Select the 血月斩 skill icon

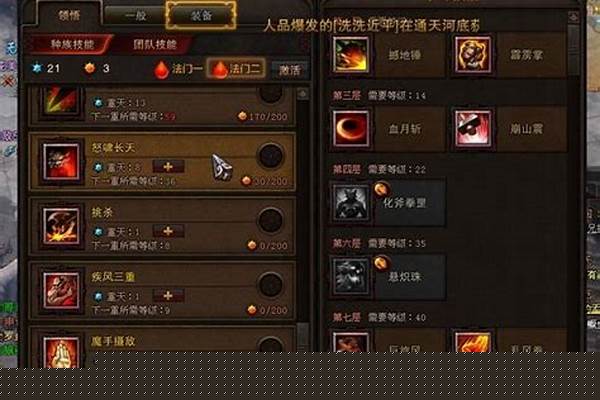[351, 129]
